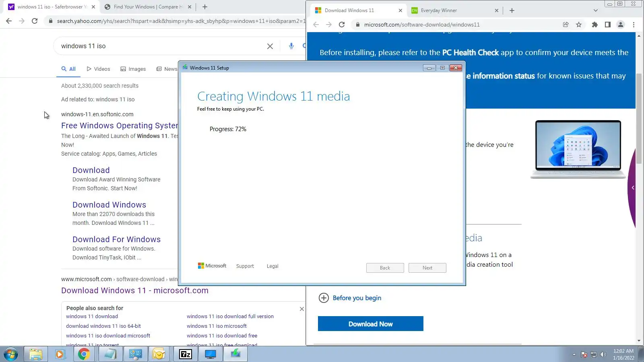The image size is (644, 362).
Task: Open the Chrome profile menu
Action: 621,25
